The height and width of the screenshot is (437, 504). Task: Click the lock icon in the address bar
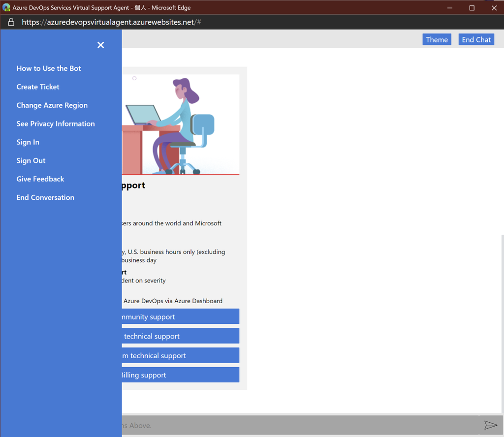point(11,22)
